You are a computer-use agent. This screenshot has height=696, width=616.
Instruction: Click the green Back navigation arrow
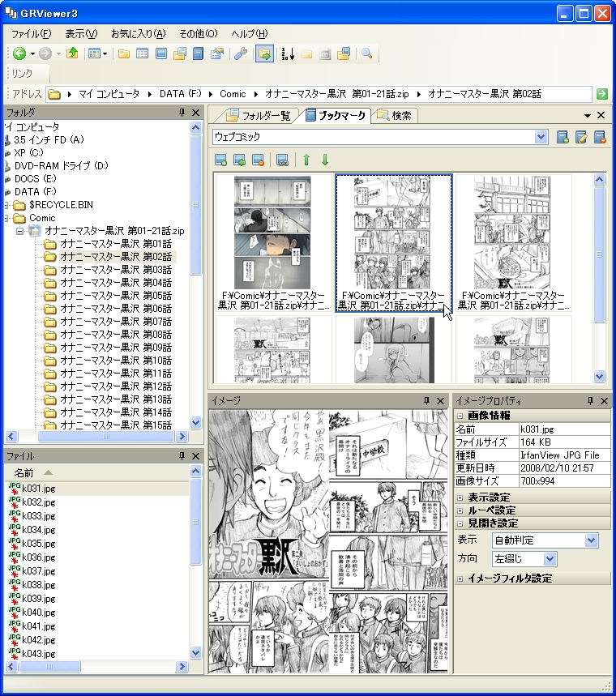tap(19, 53)
